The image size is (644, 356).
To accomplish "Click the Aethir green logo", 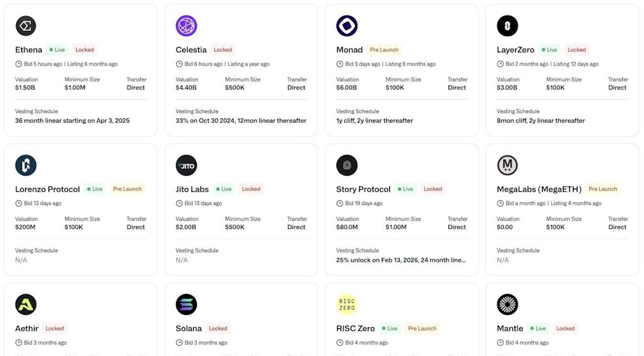I will (x=26, y=304).
